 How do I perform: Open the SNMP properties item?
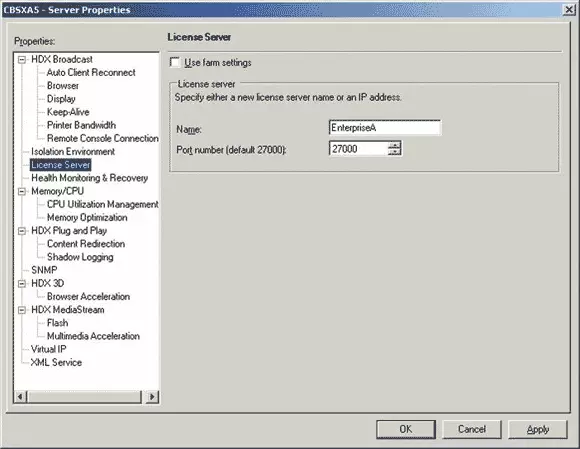coord(44,270)
